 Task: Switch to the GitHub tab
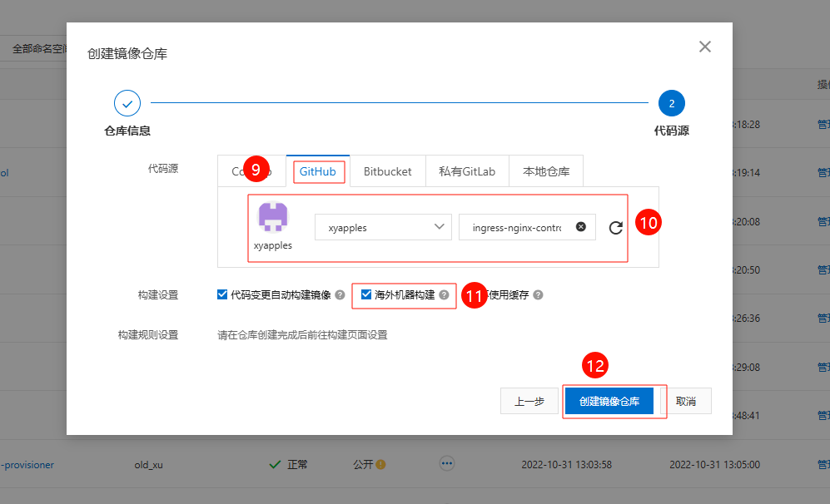[318, 171]
